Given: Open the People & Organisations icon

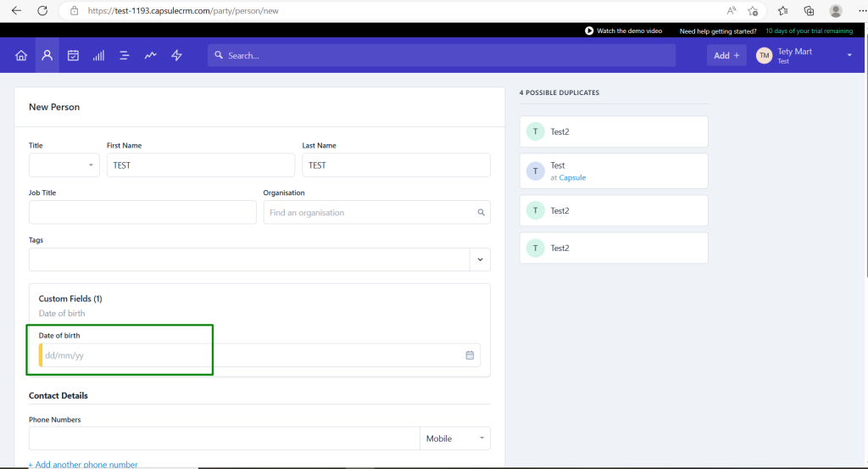Looking at the screenshot, I should (x=47, y=55).
